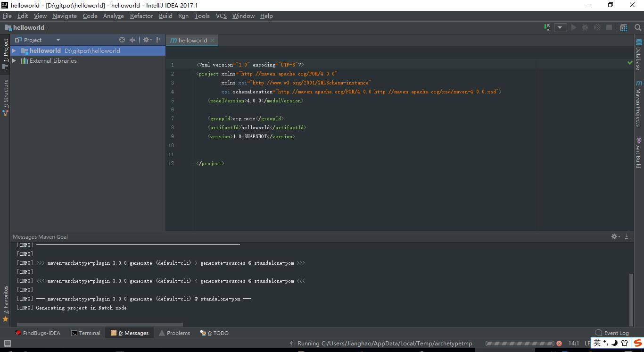644x352 pixels.
Task: Collapse all nodes in Project panel
Action: [132, 40]
